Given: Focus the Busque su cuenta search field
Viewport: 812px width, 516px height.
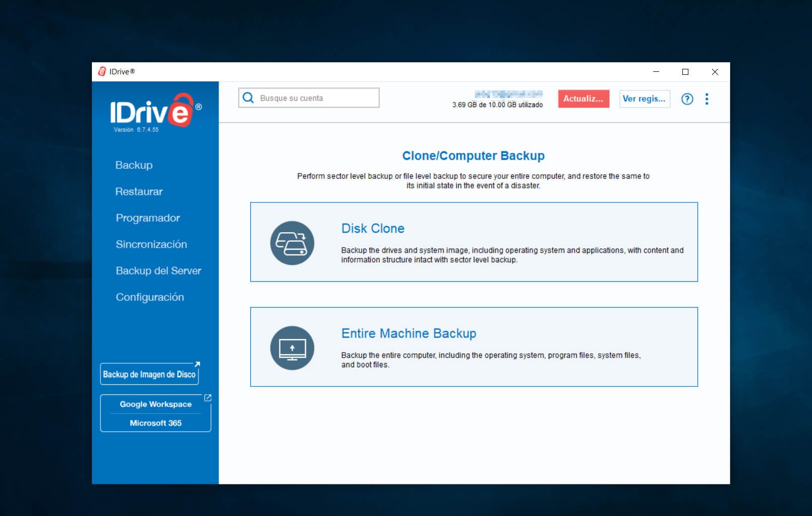Looking at the screenshot, I should pyautogui.click(x=309, y=98).
